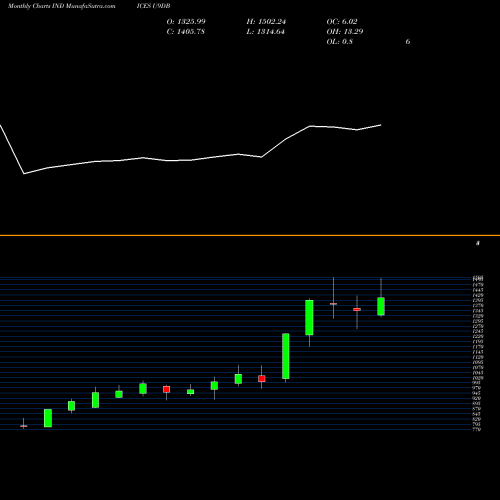500x500 pixels.
Task: Click the red doji candle with longest upper wick
Action: (x=333, y=304)
